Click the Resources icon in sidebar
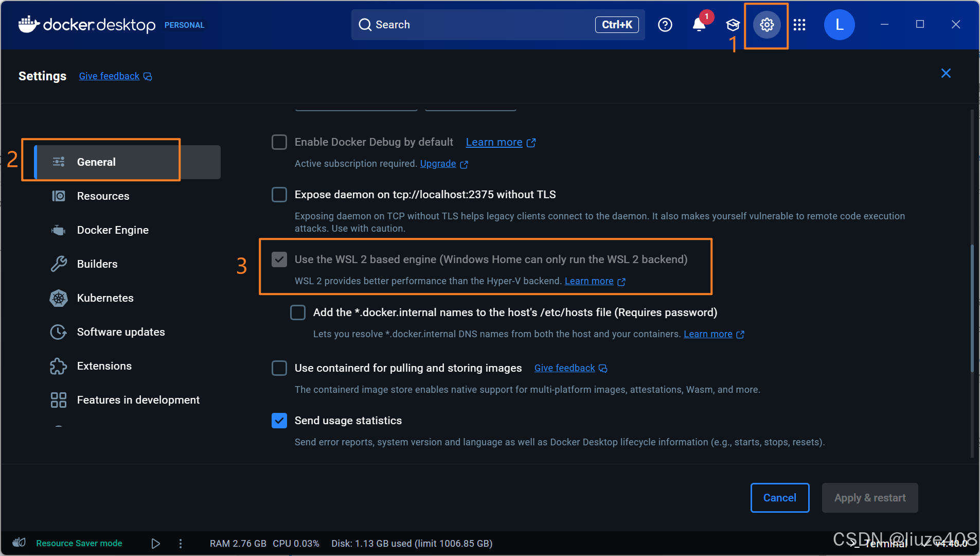Viewport: 980px width, 556px height. pos(59,196)
